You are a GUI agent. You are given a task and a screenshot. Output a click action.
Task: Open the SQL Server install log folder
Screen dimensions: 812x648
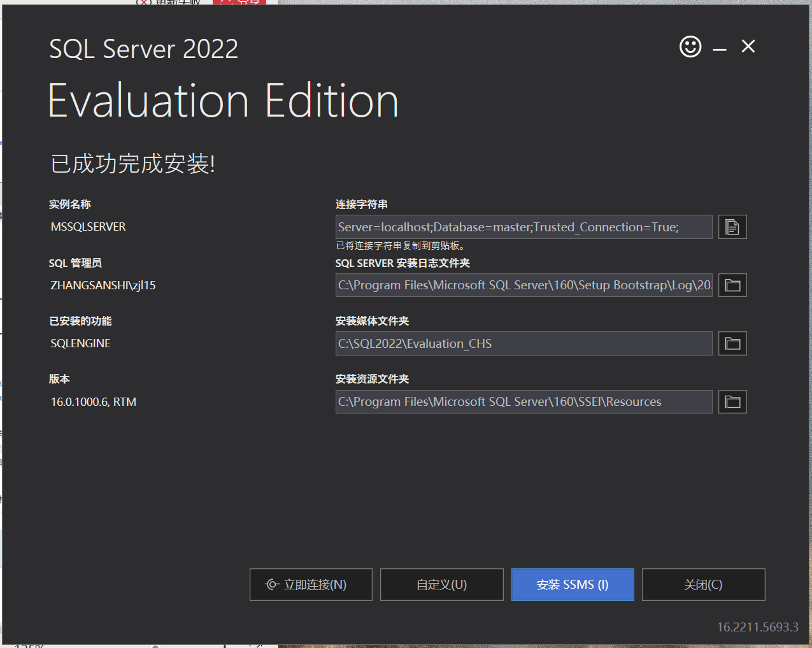pyautogui.click(x=732, y=285)
